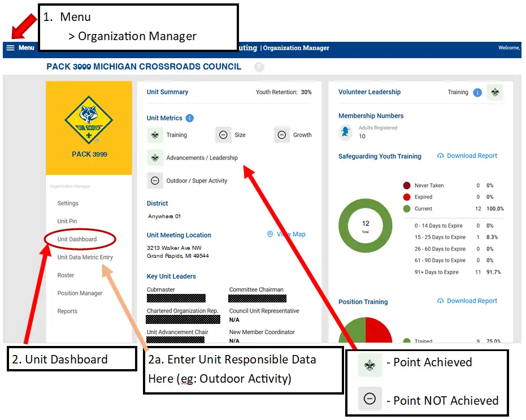Viewport: 526px width, 420px height.
Task: Click the Position Training pie chart
Action: pyautogui.click(x=366, y=330)
